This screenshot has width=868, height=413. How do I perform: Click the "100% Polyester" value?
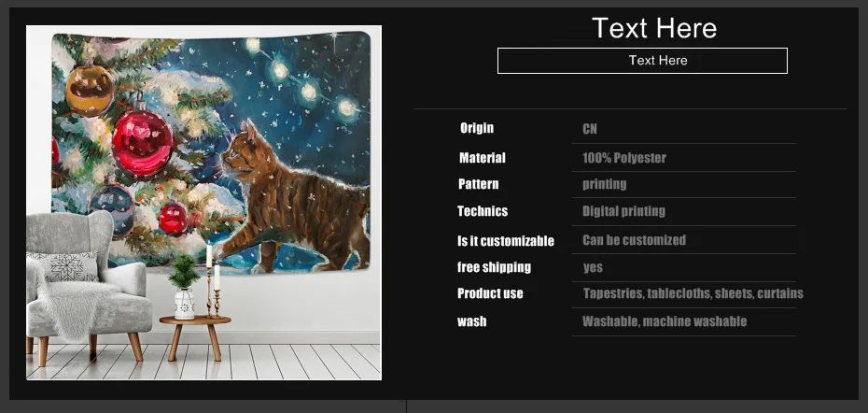pyautogui.click(x=623, y=158)
